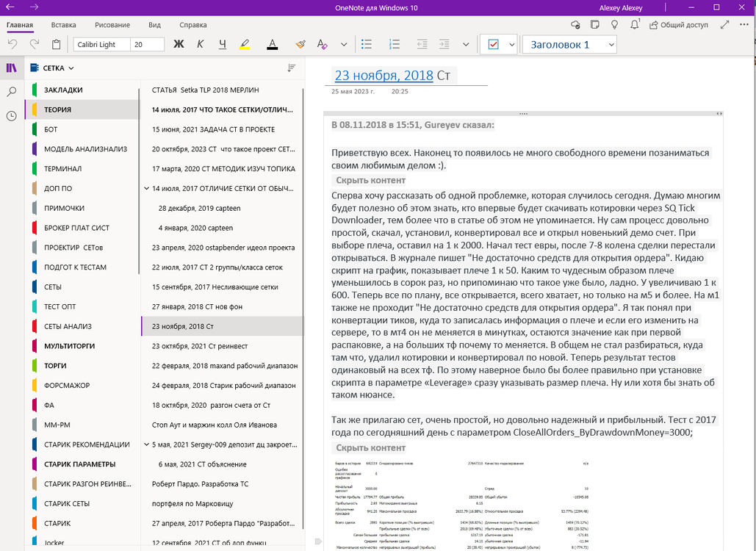Collapse subpages of 14 июля, 2017 ОТЛИЧИЕ СЕТКИ
The height and width of the screenshot is (551, 756).
(147, 189)
